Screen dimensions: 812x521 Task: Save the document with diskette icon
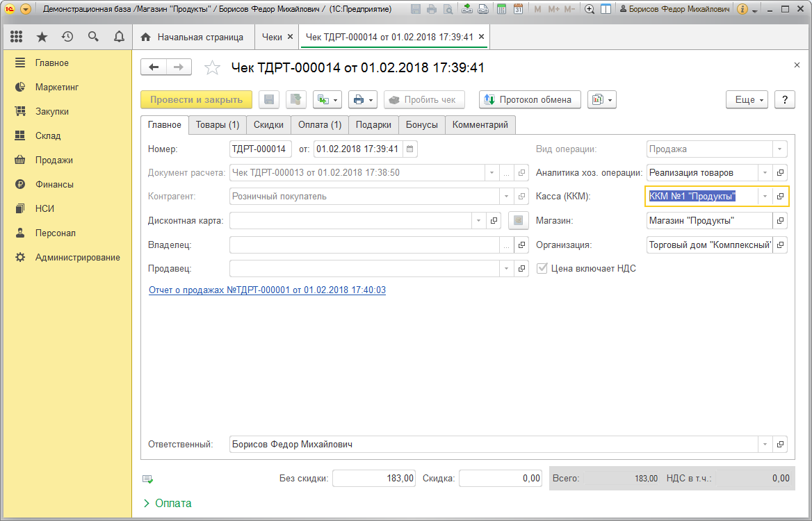(x=269, y=100)
